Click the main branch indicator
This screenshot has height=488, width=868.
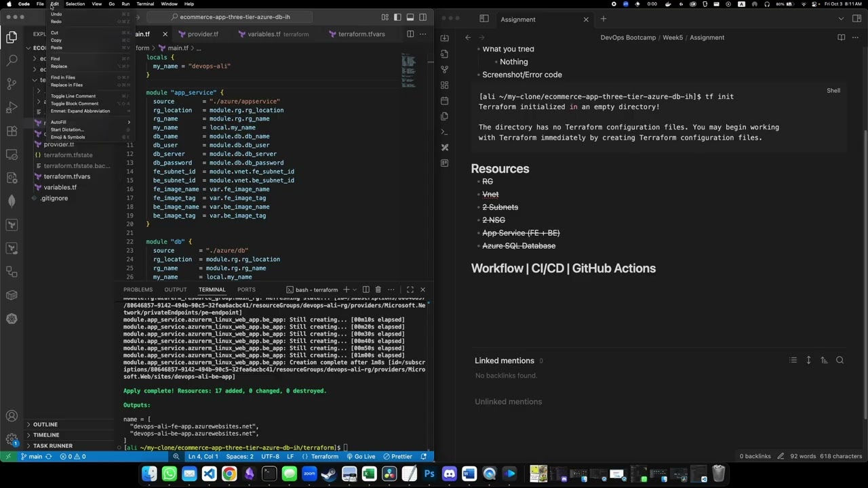coord(31,456)
